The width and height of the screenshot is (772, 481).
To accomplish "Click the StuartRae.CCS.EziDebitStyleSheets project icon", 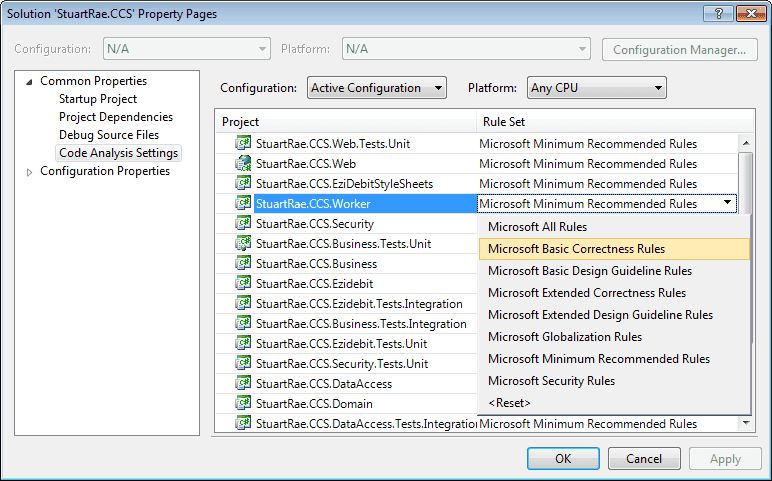I will [x=242, y=184].
